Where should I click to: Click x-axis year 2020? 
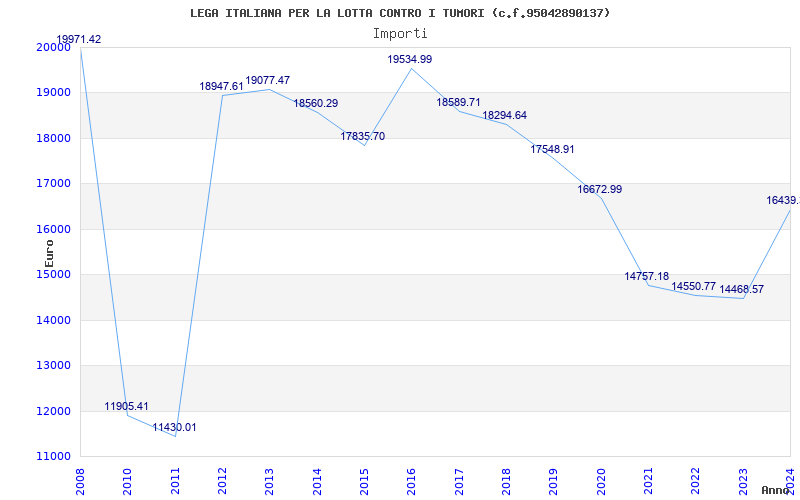click(601, 481)
